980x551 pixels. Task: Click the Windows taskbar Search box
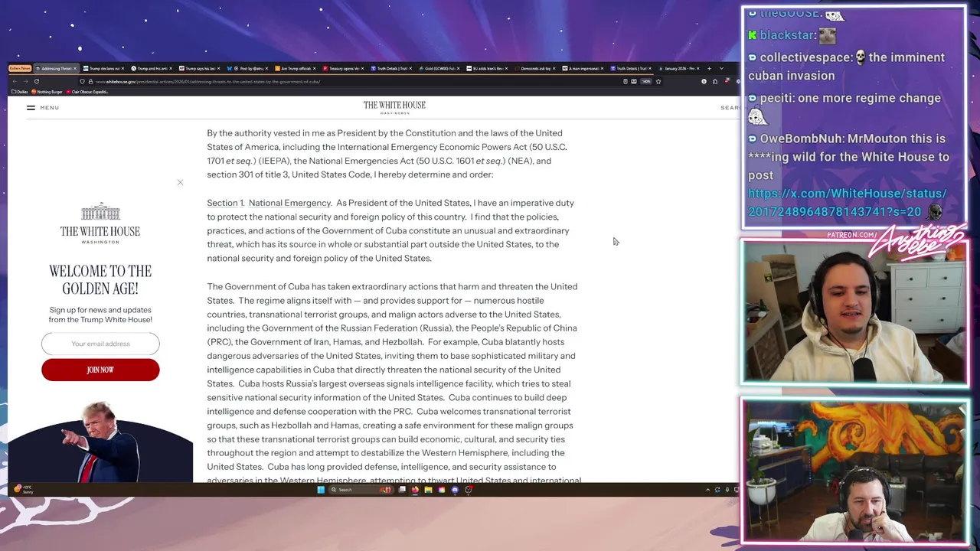(x=360, y=490)
